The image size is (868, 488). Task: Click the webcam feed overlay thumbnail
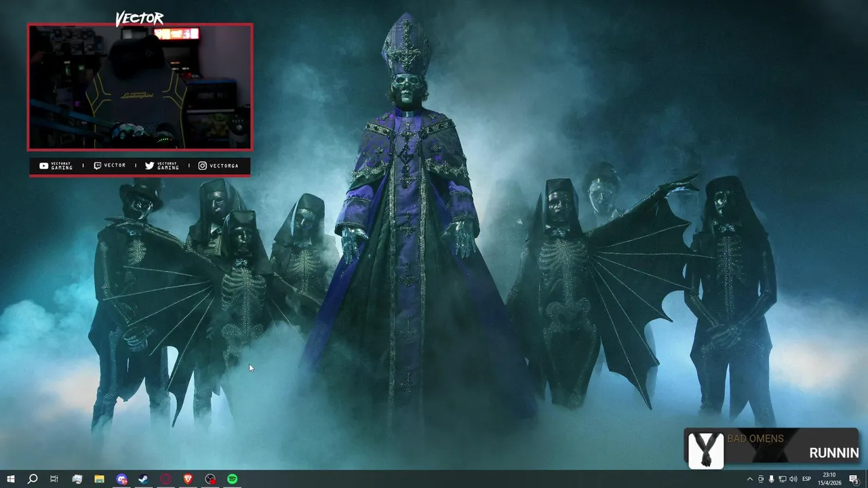(x=140, y=87)
